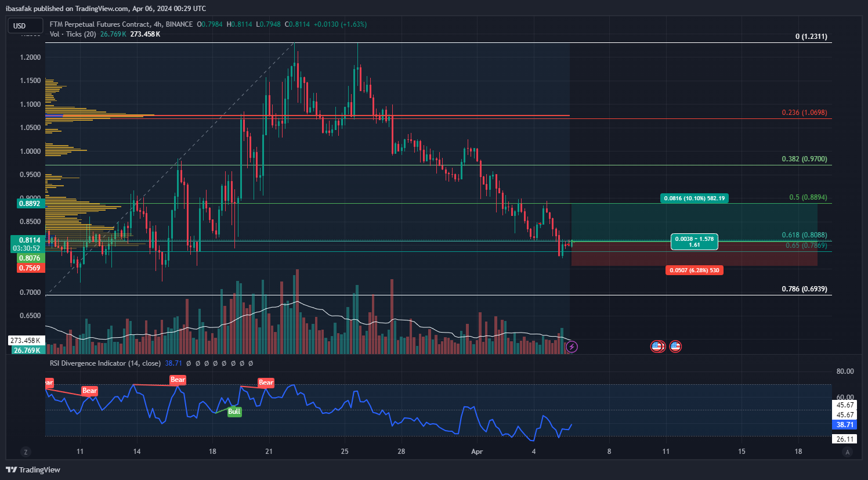Screen dimensions: 868x480
Task: Click the green 0.8076 price axis tag
Action: (x=30, y=258)
